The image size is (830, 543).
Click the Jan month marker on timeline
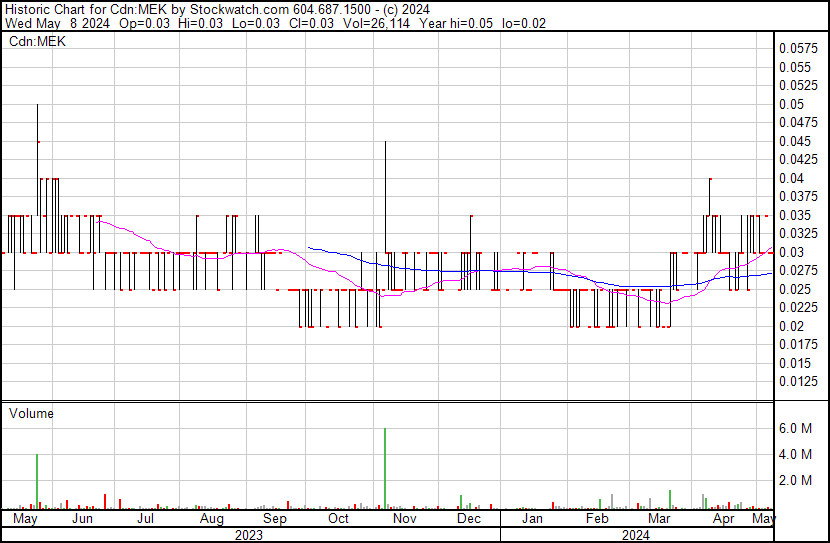tap(533, 519)
